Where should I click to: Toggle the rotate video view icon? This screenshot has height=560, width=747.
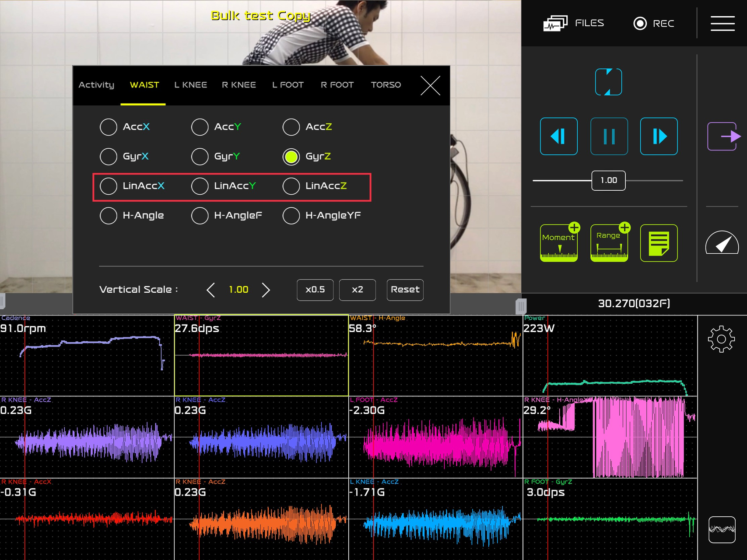608,82
